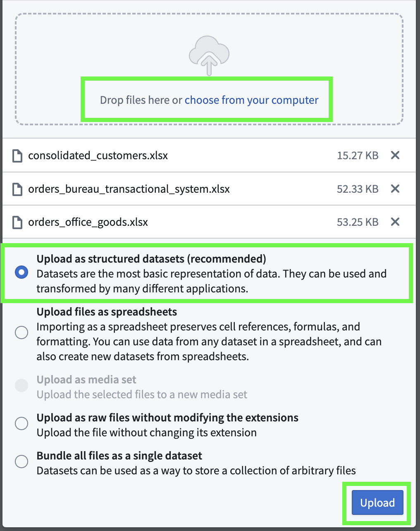This screenshot has width=420, height=531.
Task: Open the choose from your computer link
Action: coord(251,100)
